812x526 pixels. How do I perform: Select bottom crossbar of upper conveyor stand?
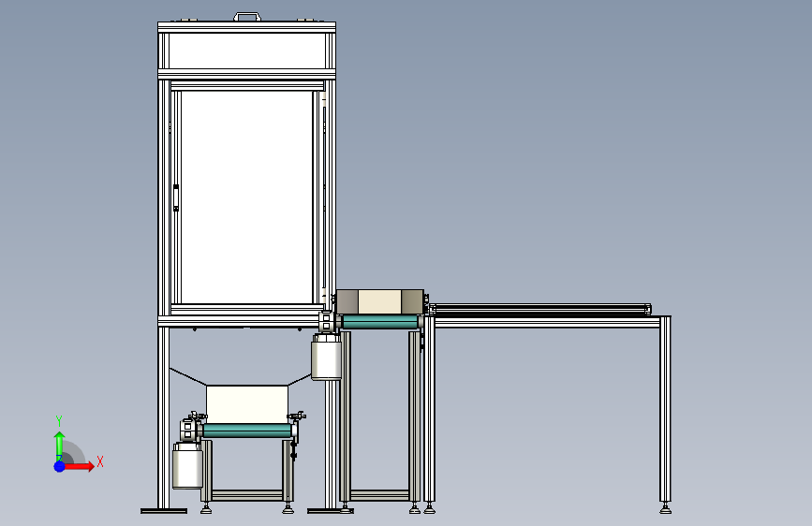click(x=379, y=496)
